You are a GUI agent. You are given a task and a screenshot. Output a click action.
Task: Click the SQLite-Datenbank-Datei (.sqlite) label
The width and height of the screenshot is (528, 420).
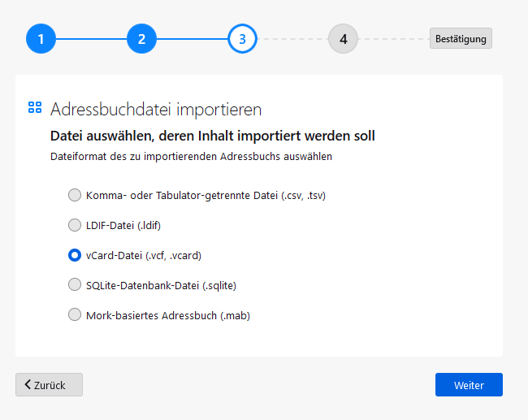161,285
